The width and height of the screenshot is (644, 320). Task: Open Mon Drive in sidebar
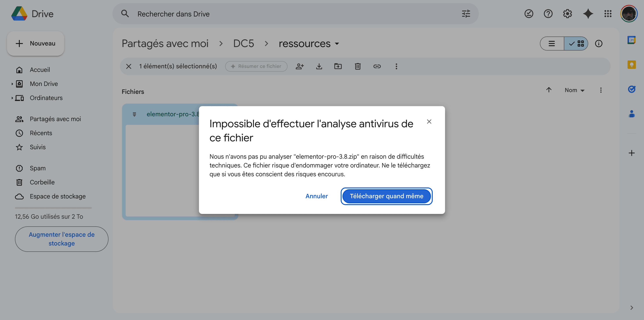click(44, 84)
